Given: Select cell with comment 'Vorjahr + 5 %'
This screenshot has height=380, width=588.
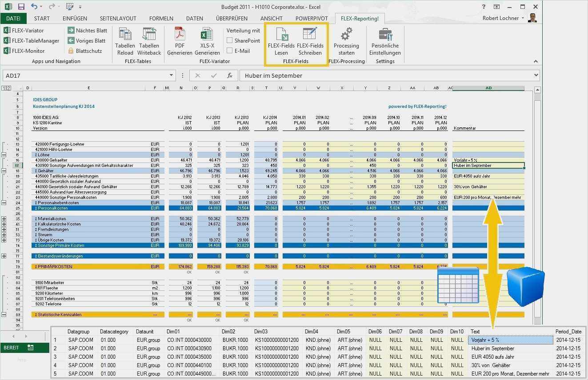Looking at the screenshot, I should click(x=488, y=160).
